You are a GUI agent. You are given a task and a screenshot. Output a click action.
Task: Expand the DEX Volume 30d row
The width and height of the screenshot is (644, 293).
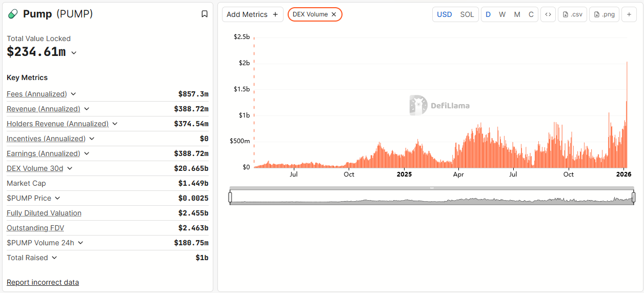[x=70, y=168]
